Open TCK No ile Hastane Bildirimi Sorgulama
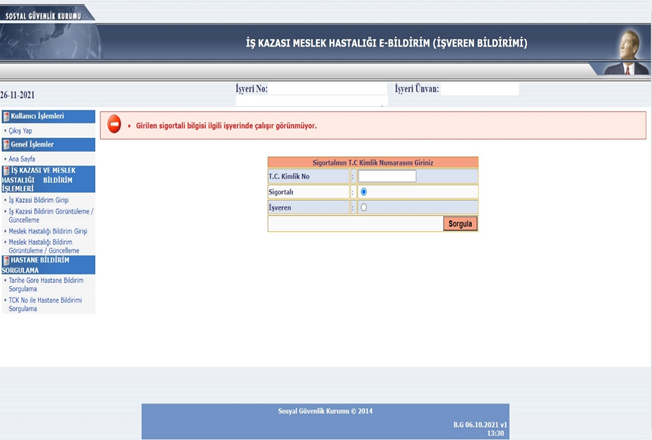This screenshot has height=440, width=652. coord(45,304)
